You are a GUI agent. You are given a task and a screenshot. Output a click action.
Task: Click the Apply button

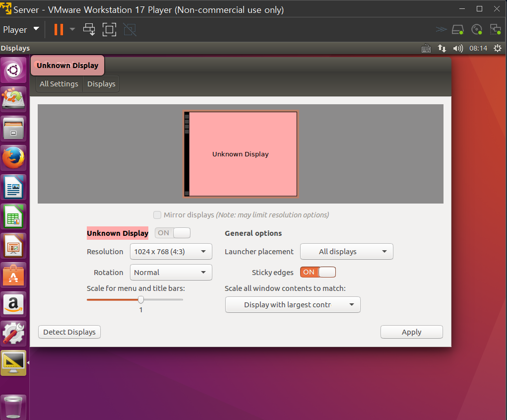pos(412,332)
